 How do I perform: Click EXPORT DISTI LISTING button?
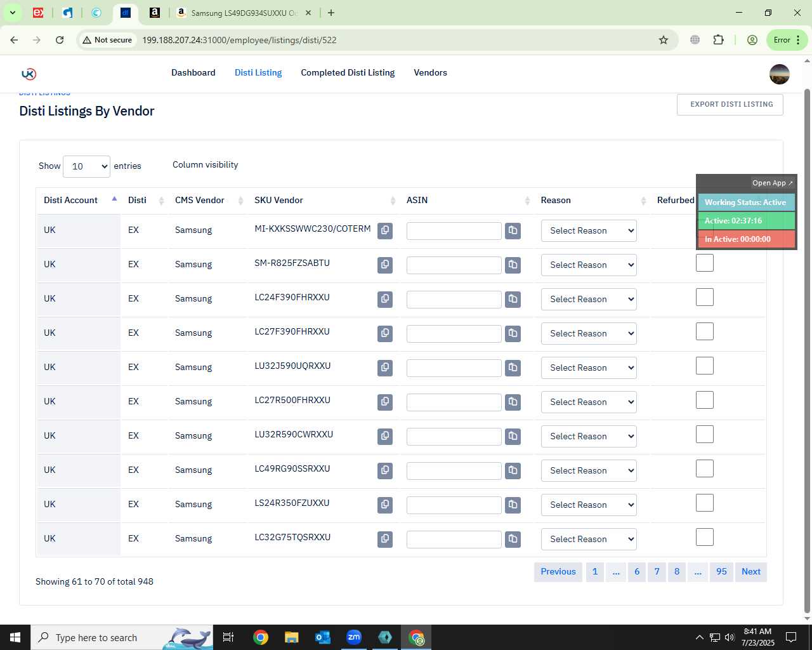pos(730,105)
